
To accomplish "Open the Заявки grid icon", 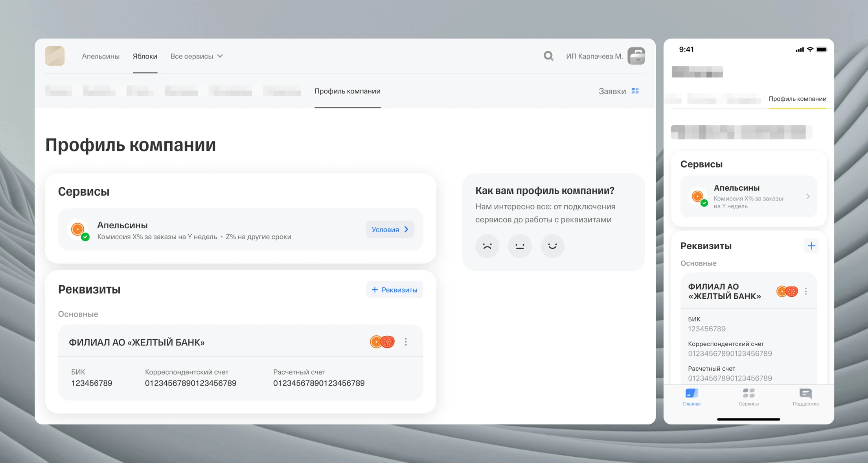I will [x=635, y=91].
